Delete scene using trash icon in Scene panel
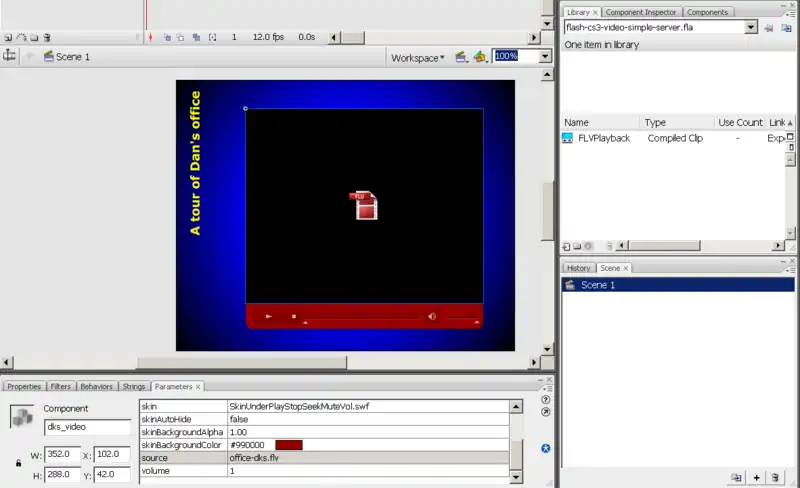Image resolution: width=800 pixels, height=488 pixels. click(773, 478)
